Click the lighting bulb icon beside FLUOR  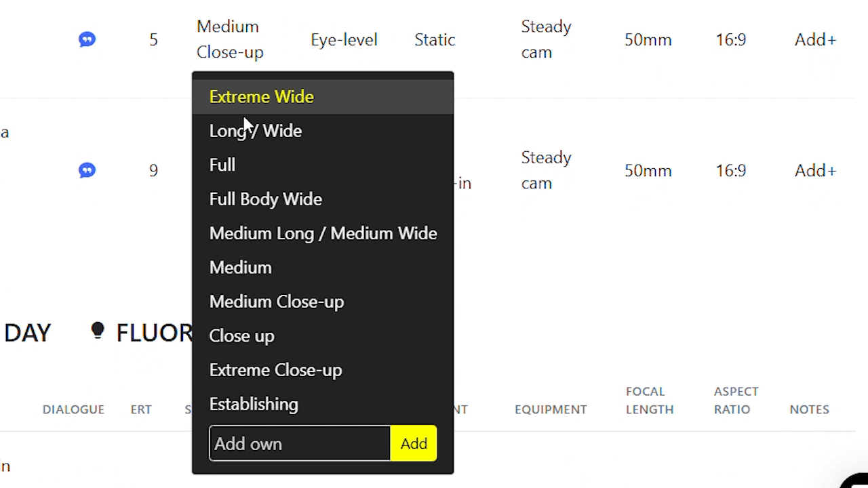(98, 331)
